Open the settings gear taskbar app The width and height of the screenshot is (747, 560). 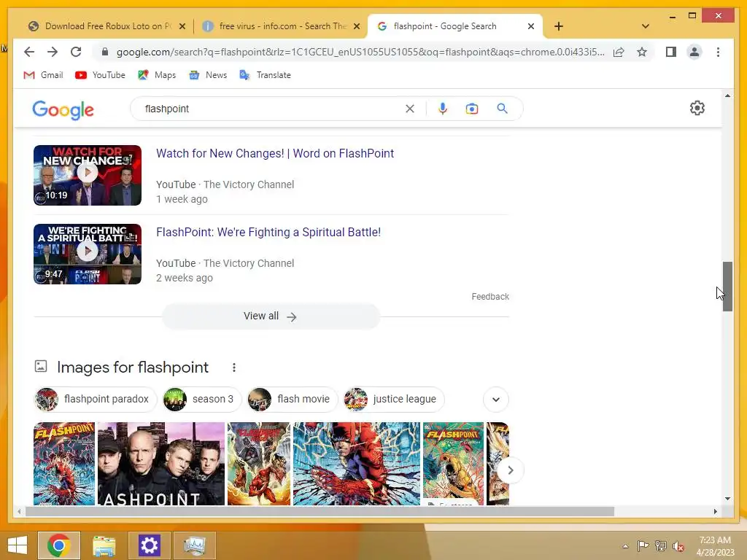pyautogui.click(x=149, y=545)
